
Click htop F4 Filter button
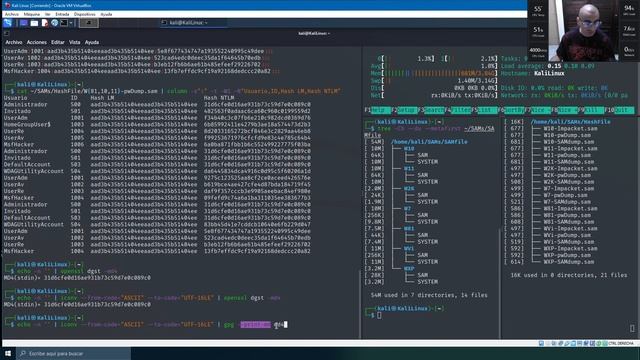tap(458, 110)
